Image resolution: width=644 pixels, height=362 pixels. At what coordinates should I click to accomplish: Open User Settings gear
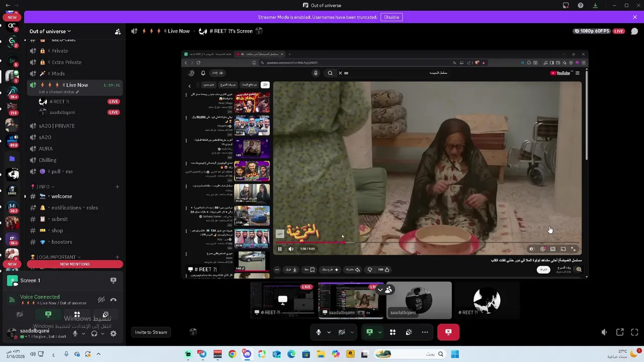pyautogui.click(x=113, y=333)
